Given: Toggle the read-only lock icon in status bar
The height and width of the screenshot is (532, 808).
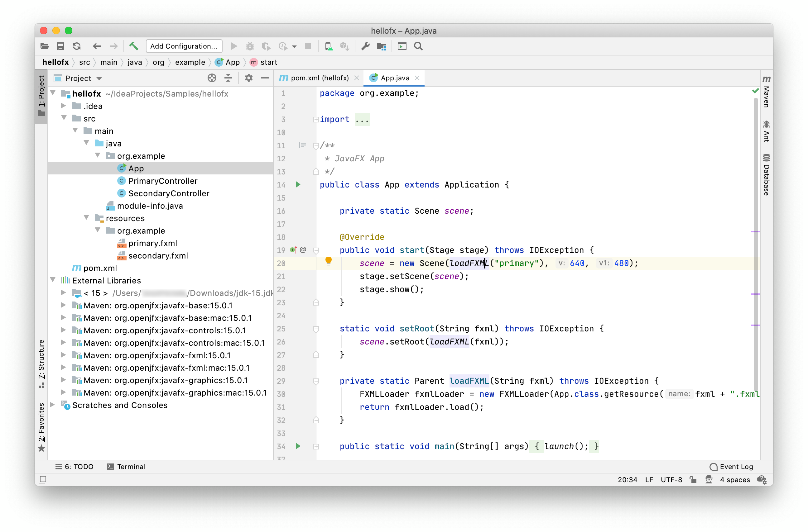Looking at the screenshot, I should click(693, 479).
